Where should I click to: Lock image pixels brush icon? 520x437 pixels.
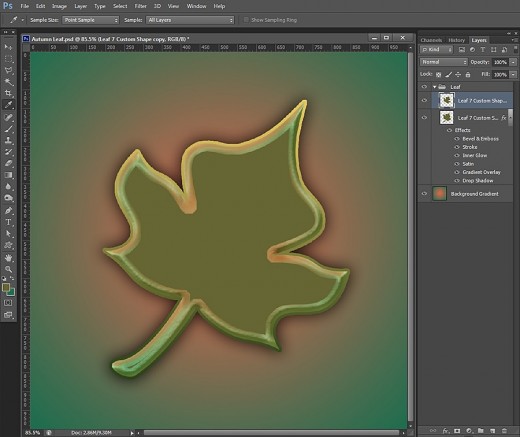[449, 74]
